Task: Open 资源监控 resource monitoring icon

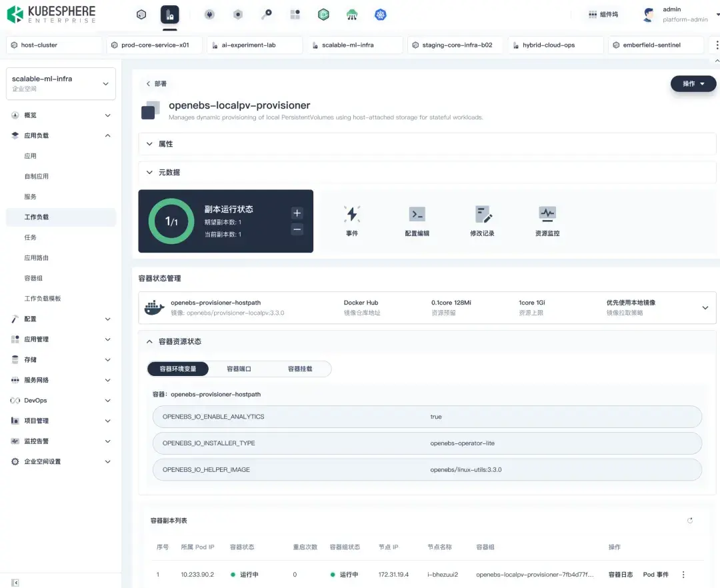Action: (547, 215)
